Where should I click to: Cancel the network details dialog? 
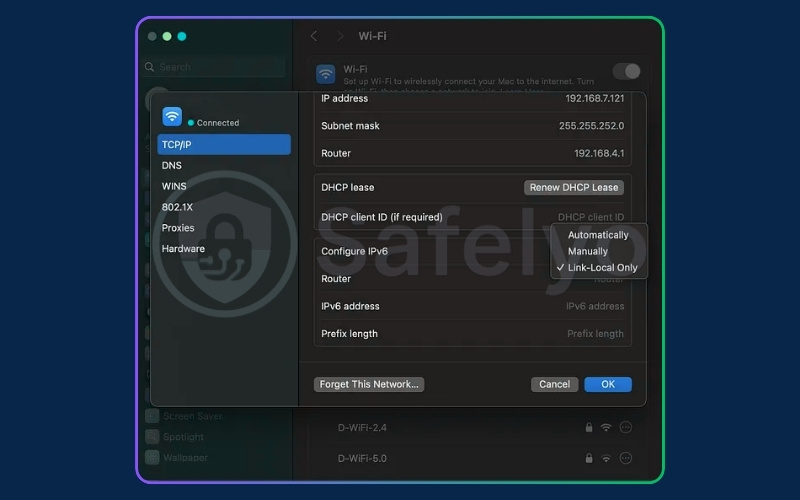click(555, 384)
